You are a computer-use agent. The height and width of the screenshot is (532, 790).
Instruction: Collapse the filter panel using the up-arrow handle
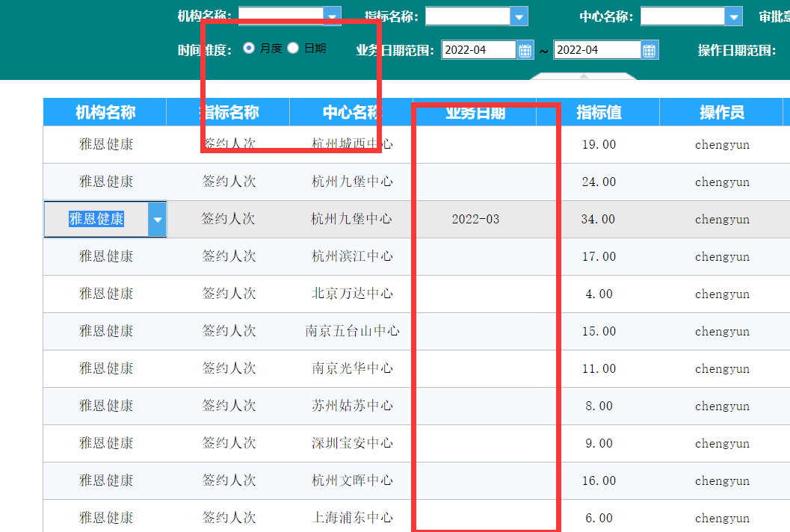[584, 76]
